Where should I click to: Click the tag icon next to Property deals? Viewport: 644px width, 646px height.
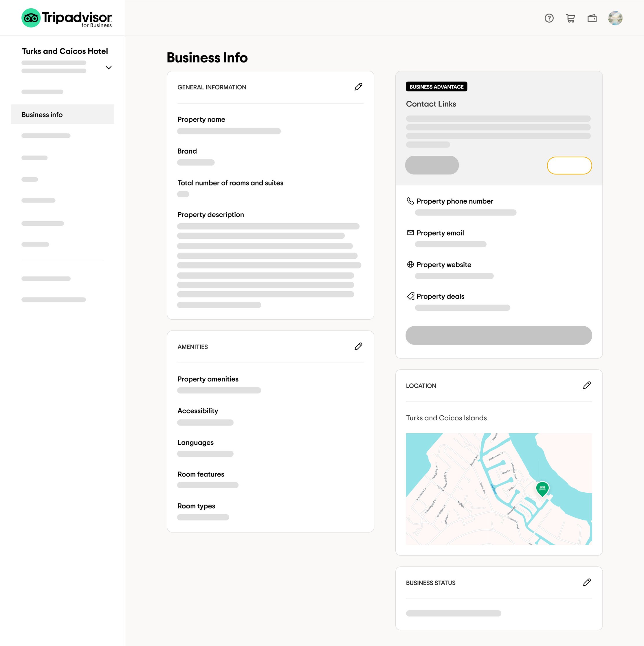pyautogui.click(x=410, y=296)
